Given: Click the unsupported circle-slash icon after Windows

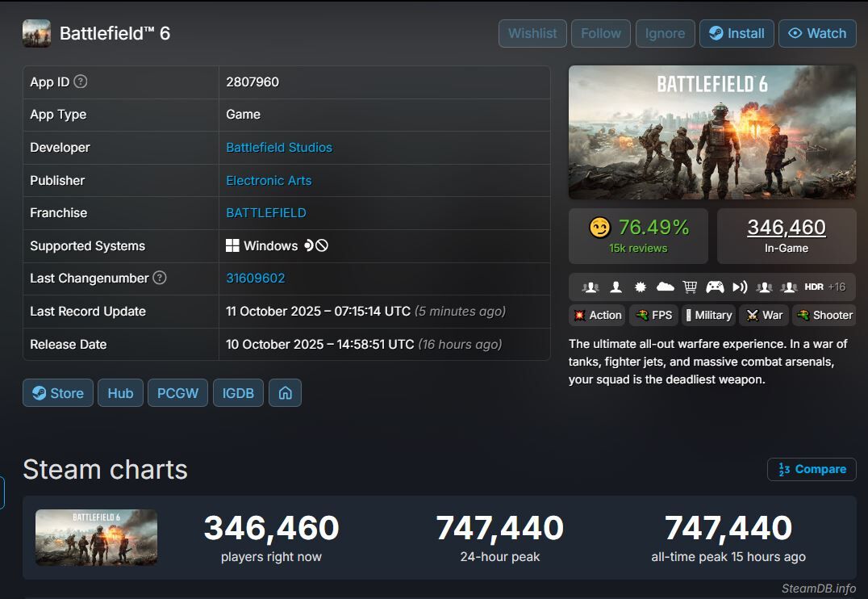Looking at the screenshot, I should (x=322, y=245).
